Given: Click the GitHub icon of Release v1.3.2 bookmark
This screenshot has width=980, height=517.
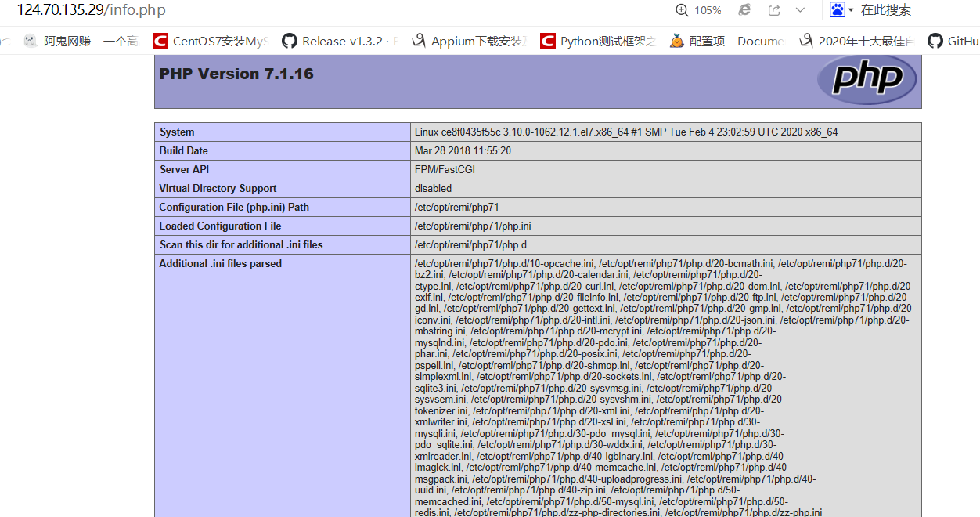Looking at the screenshot, I should coord(290,42).
